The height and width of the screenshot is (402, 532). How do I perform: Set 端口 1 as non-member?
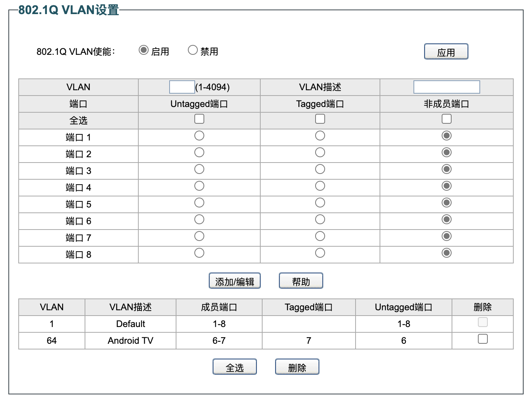coord(447,136)
